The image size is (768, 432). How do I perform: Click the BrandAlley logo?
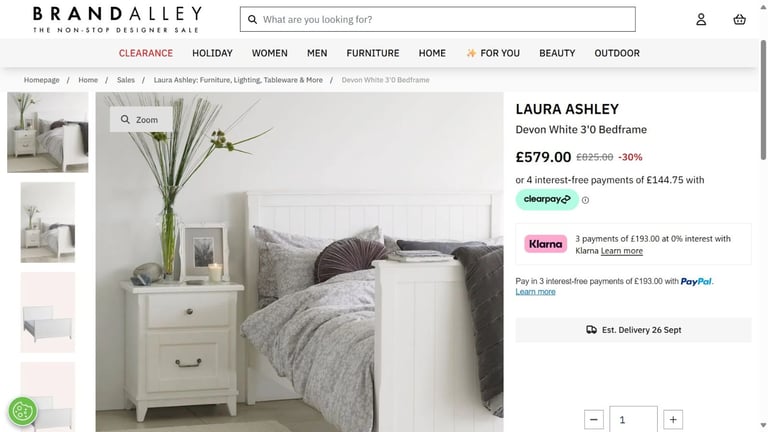click(117, 20)
